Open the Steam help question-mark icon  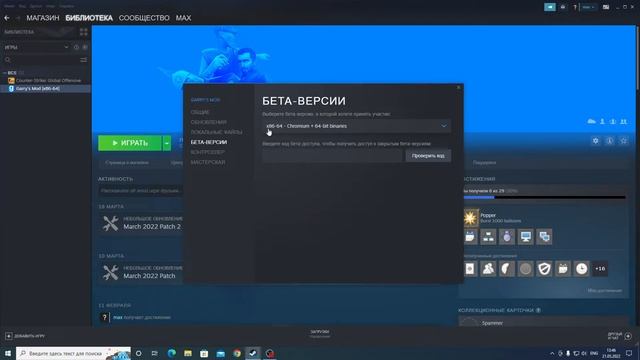[x=575, y=7]
